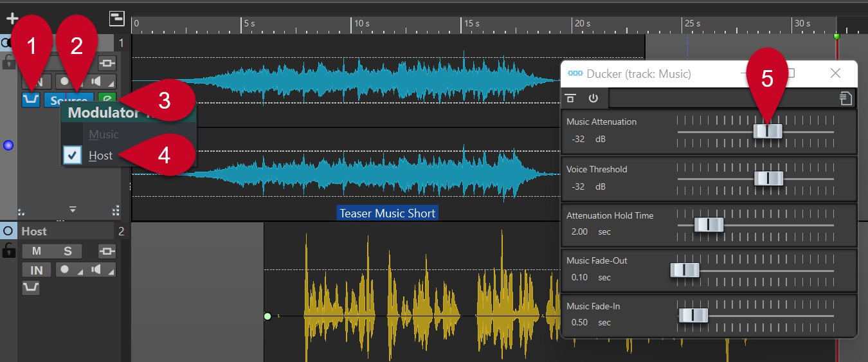
Task: Click the grayed-out Music menu entry
Action: tap(104, 134)
